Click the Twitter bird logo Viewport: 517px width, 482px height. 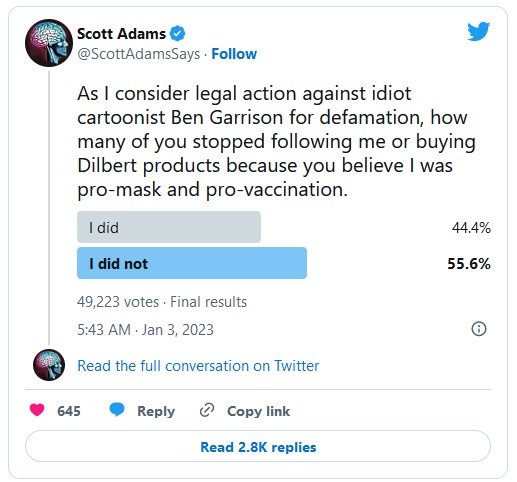478,31
